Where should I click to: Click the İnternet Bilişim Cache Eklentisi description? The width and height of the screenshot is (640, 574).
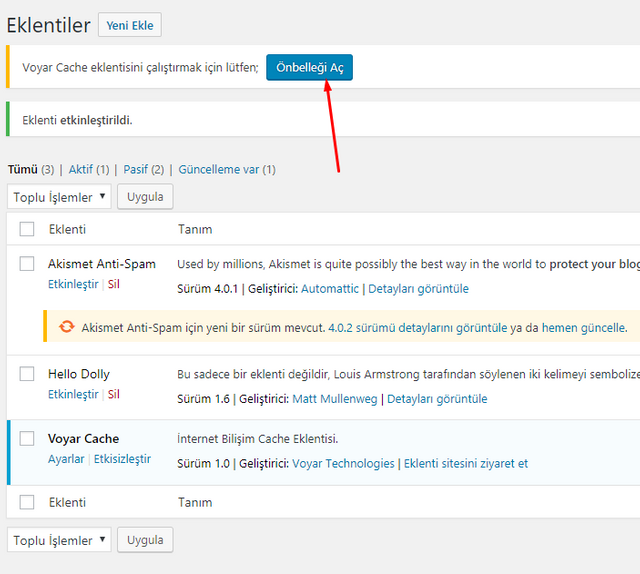[258, 439]
